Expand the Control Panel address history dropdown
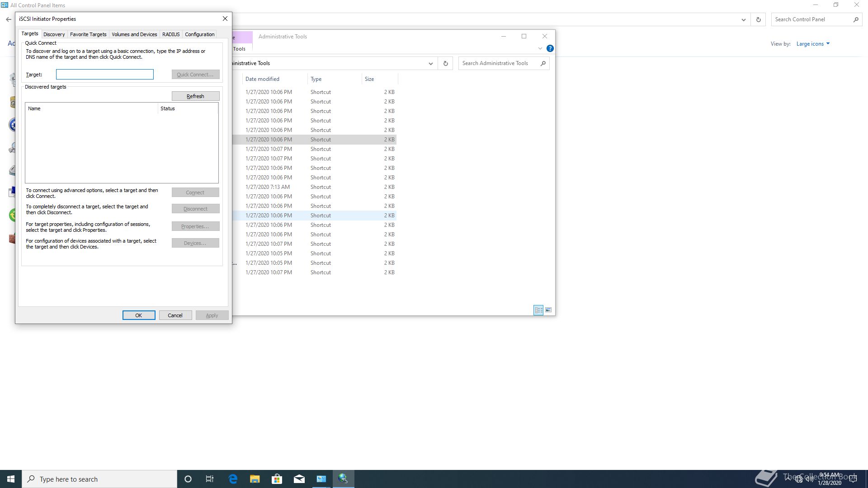 (x=743, y=19)
